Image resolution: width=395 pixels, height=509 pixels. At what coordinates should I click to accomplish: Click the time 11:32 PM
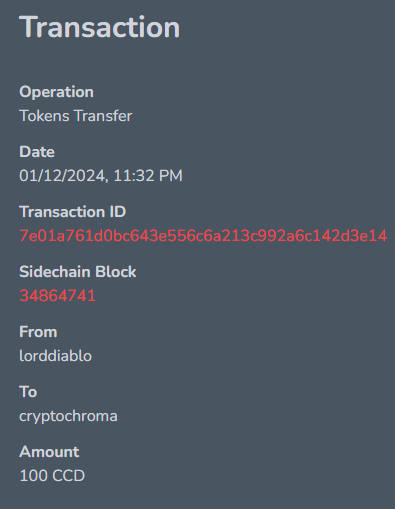tap(148, 176)
